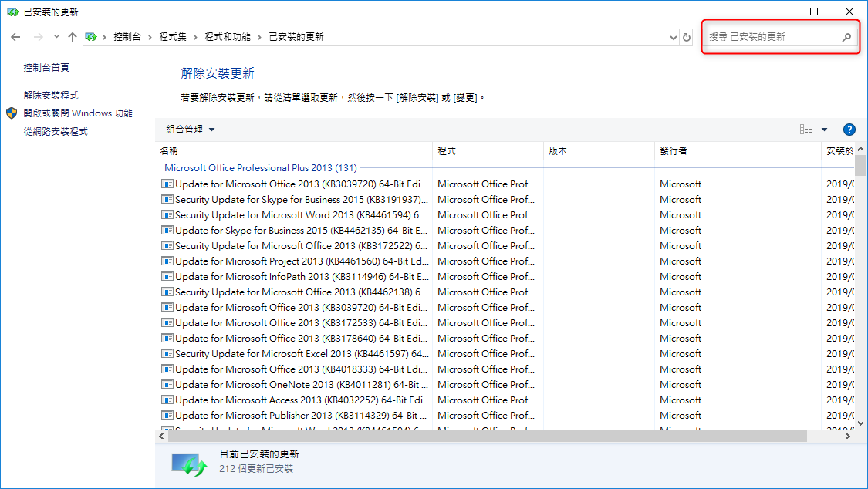Image resolution: width=868 pixels, height=489 pixels.
Task: Collapse the Microsoft Office Professional Plus 2013 group
Action: point(260,167)
